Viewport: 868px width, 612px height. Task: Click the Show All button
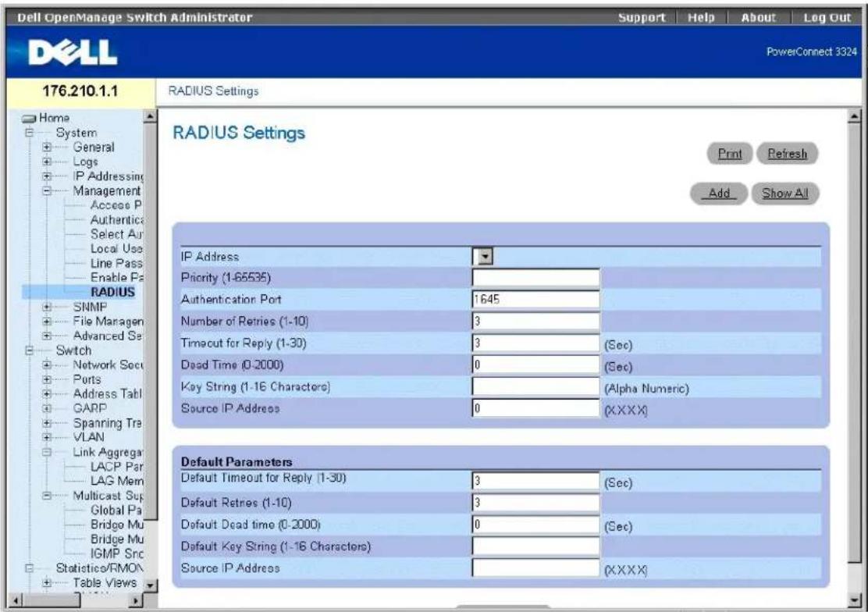pyautogui.click(x=784, y=194)
